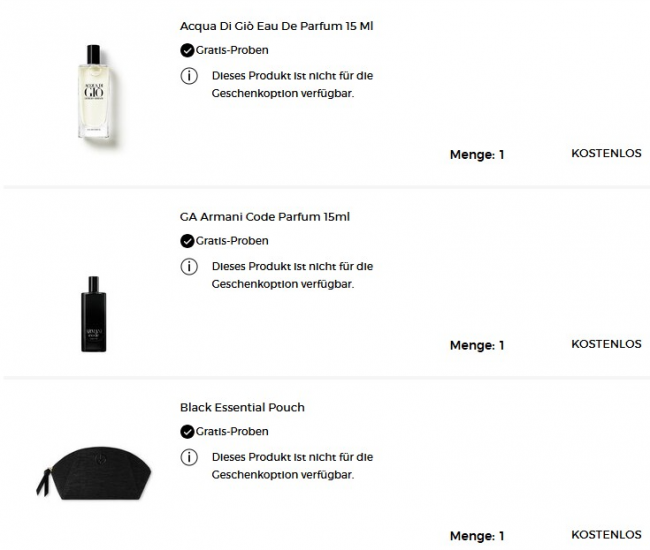Click the KOSTENLOS price for Black Essential Pouch

pyautogui.click(x=606, y=535)
